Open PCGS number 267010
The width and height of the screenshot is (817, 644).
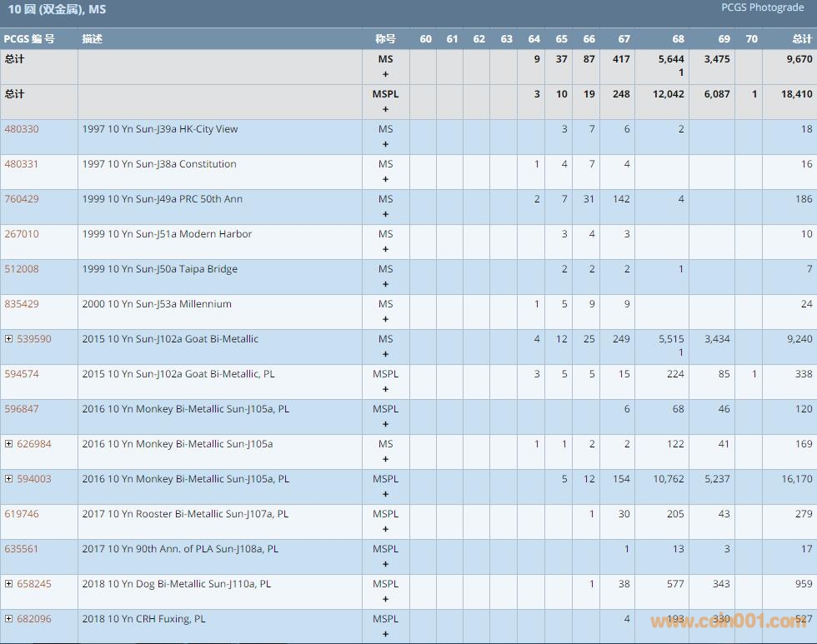tap(22, 234)
